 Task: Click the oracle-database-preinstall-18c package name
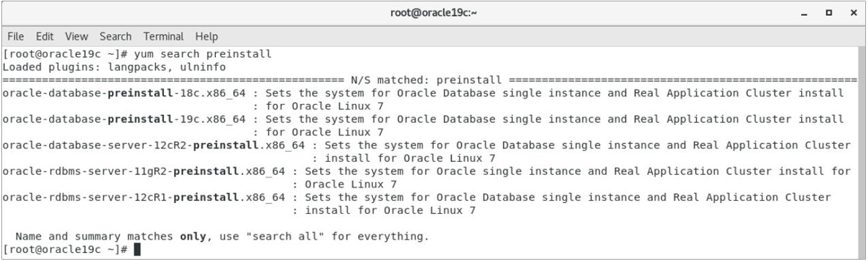(x=124, y=93)
